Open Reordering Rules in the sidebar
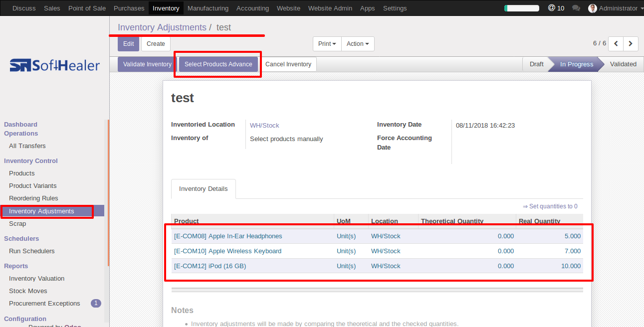This screenshot has width=644, height=327. (x=33, y=198)
